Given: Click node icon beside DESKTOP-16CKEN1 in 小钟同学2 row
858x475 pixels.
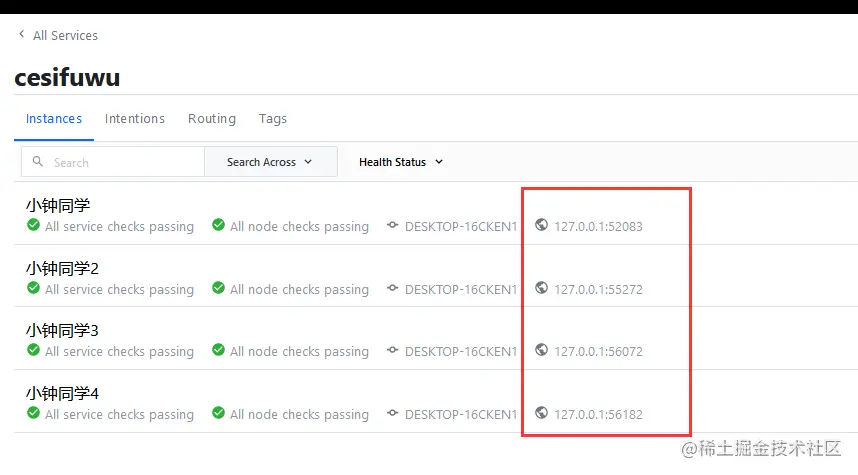Looking at the screenshot, I should 392,288.
